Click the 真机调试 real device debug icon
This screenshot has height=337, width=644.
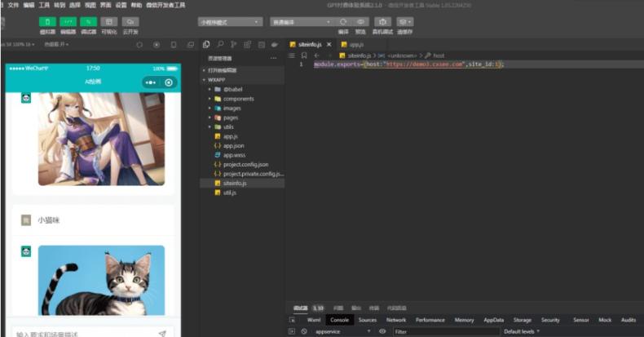(x=382, y=22)
